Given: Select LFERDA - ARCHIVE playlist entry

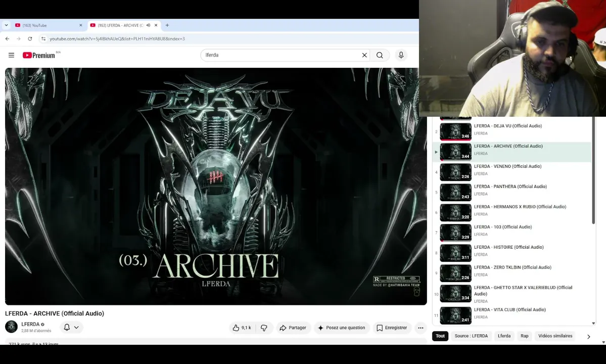Looking at the screenshot, I should (512, 152).
